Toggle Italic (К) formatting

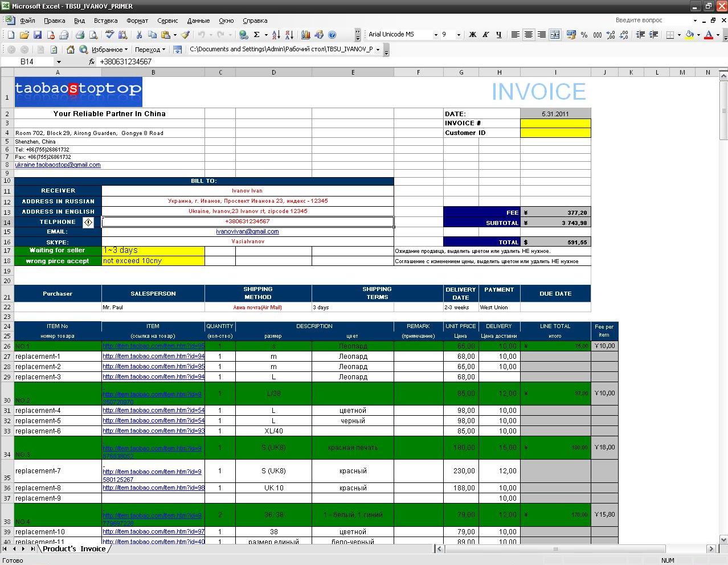pos(485,35)
